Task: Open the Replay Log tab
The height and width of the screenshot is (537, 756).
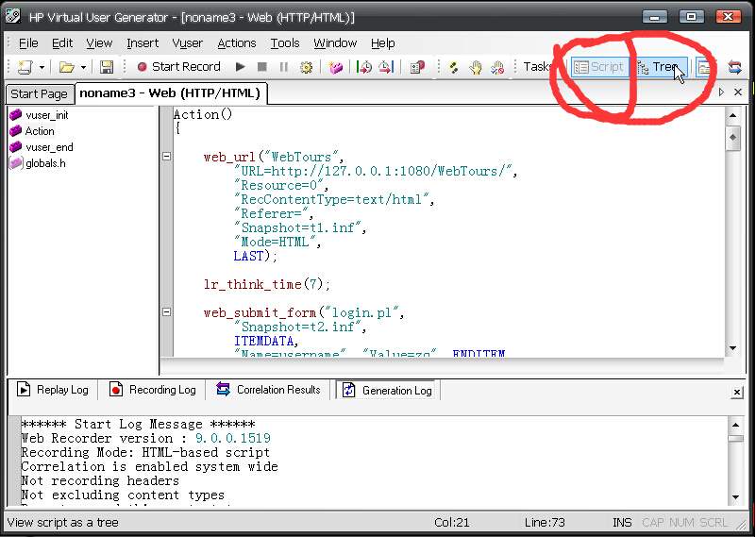Action: pyautogui.click(x=53, y=390)
